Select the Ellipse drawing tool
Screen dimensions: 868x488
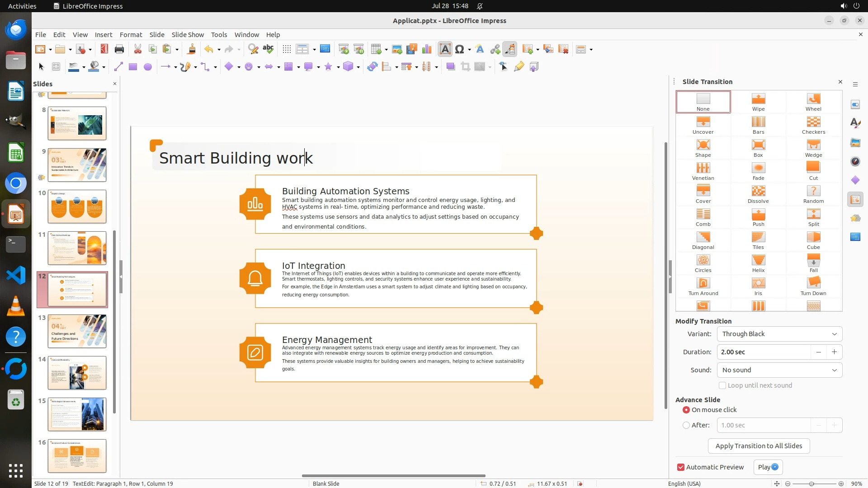(x=147, y=67)
